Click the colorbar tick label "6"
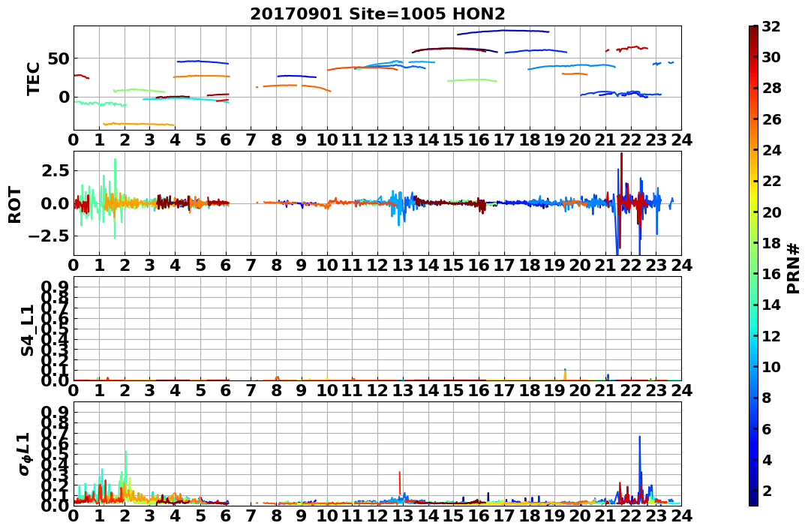This screenshot has height=532, width=808. tap(767, 428)
